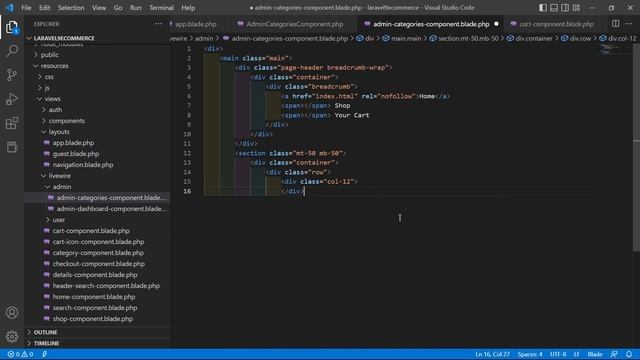Collapse the views folder
Screen dimensions: 640x360
tap(52, 99)
